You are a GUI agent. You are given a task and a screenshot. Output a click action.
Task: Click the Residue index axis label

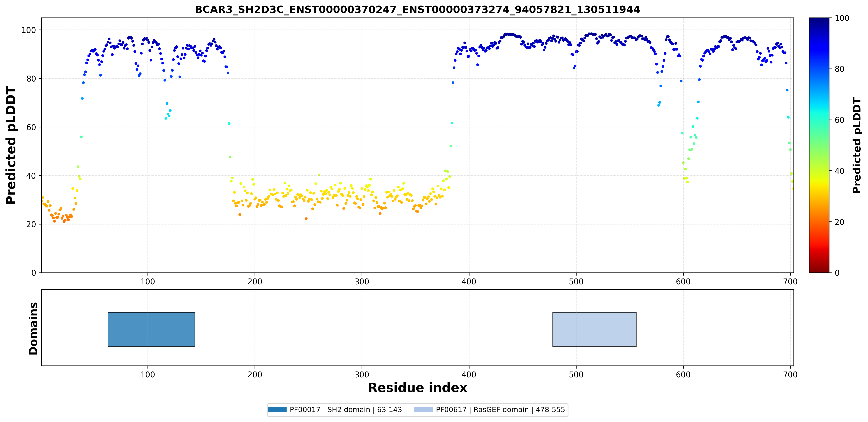pyautogui.click(x=417, y=388)
